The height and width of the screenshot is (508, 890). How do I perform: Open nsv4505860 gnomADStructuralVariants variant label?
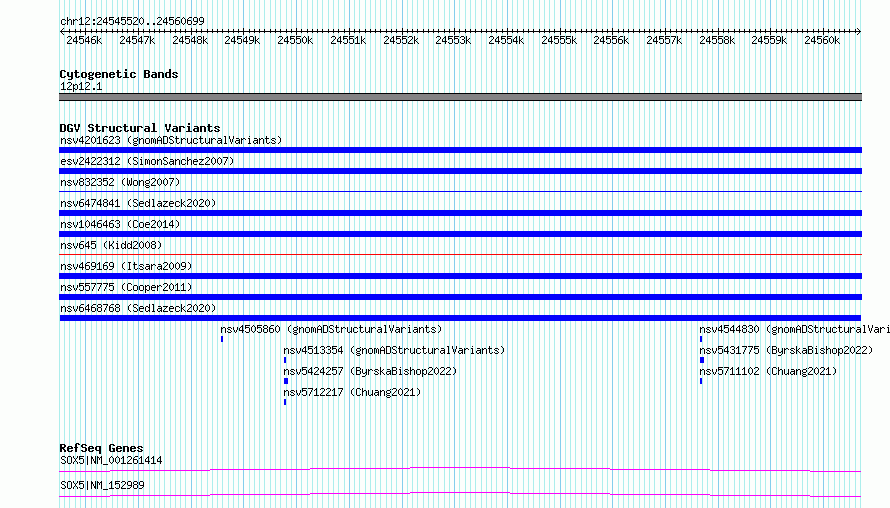coord(331,329)
